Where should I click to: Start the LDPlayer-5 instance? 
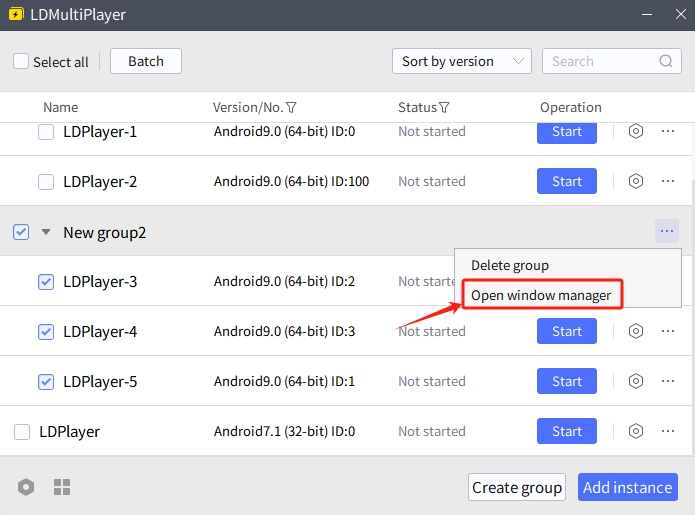coord(566,381)
